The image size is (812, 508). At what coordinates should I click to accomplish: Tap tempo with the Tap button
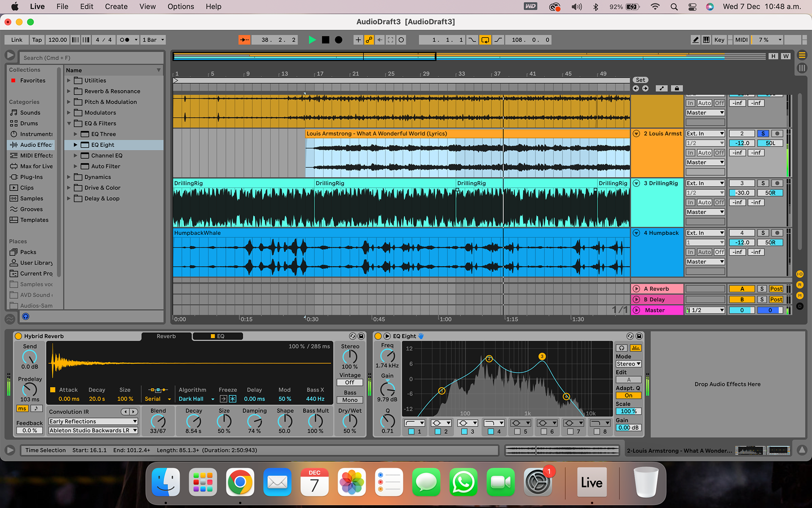pos(37,40)
